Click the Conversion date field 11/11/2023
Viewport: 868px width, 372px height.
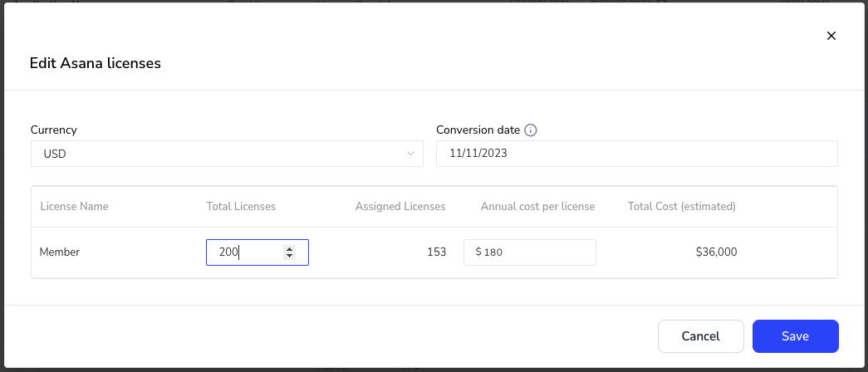coord(636,154)
